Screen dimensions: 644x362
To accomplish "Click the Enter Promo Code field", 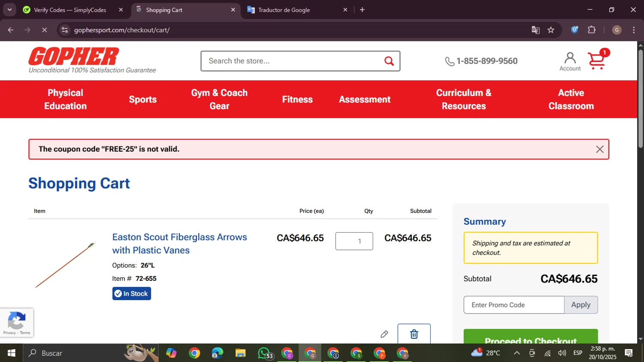I will coord(514,305).
